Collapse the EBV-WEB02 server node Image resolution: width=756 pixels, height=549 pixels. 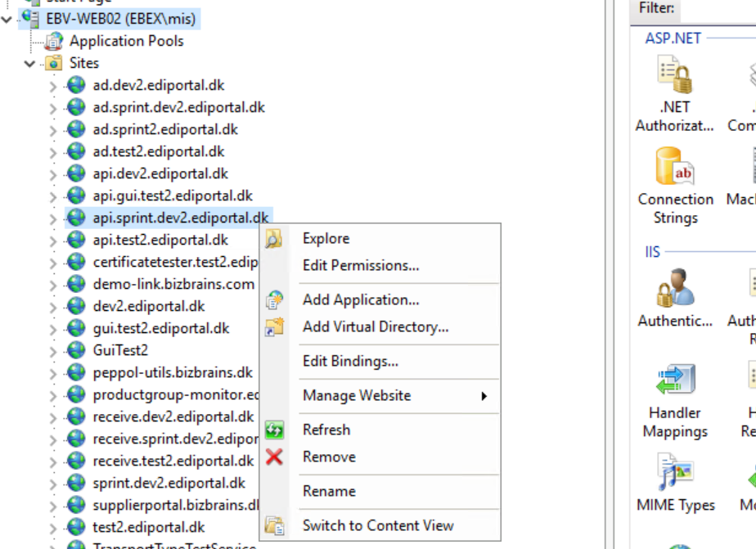(7, 19)
